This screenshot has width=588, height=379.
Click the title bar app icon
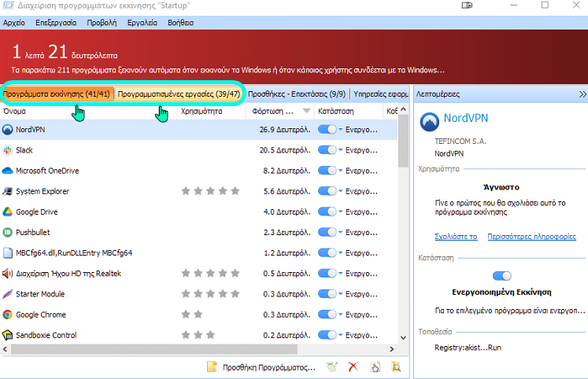(8, 6)
